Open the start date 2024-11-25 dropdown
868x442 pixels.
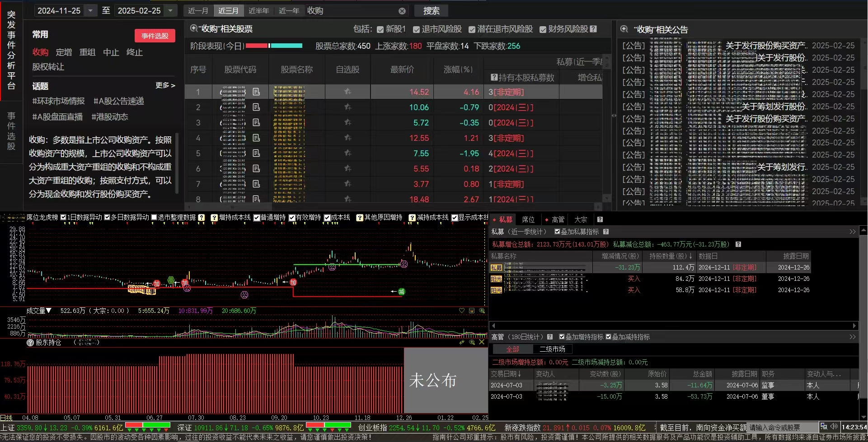(x=90, y=10)
